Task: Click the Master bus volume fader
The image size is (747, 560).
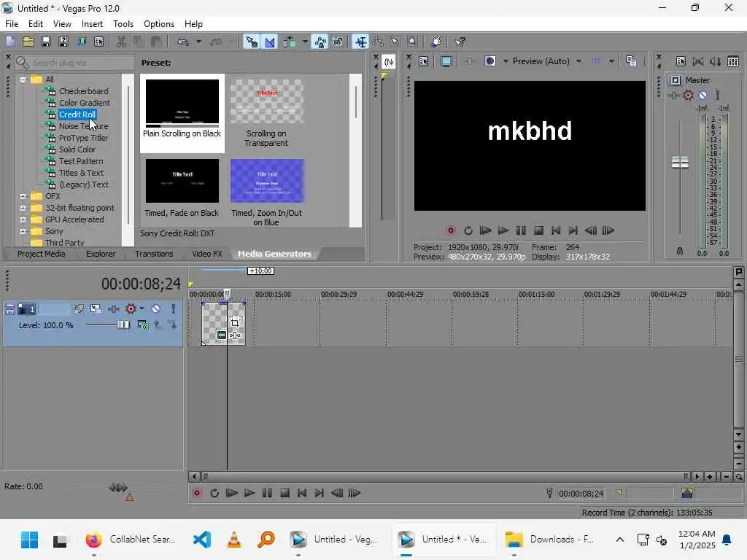Action: coord(680,163)
